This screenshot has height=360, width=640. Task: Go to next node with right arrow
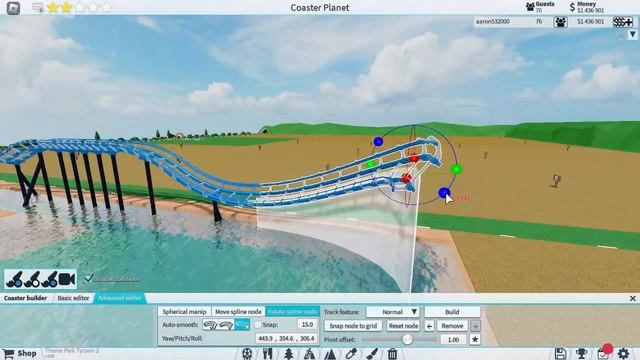coord(475,326)
